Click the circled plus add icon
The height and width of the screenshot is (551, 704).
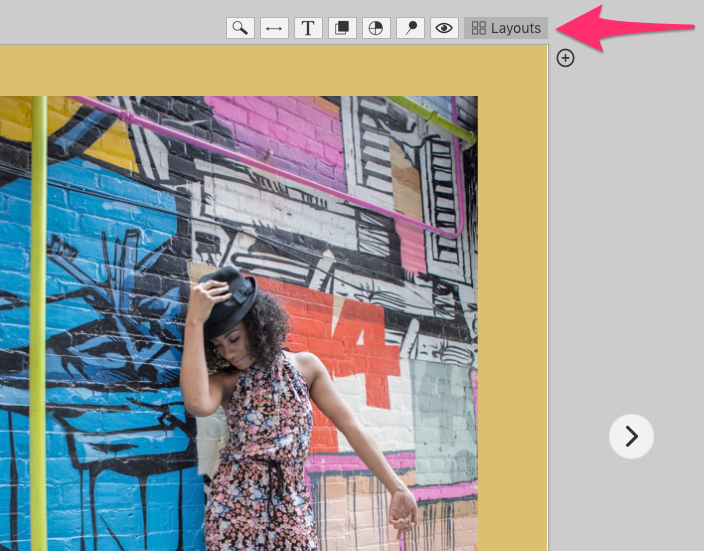565,58
